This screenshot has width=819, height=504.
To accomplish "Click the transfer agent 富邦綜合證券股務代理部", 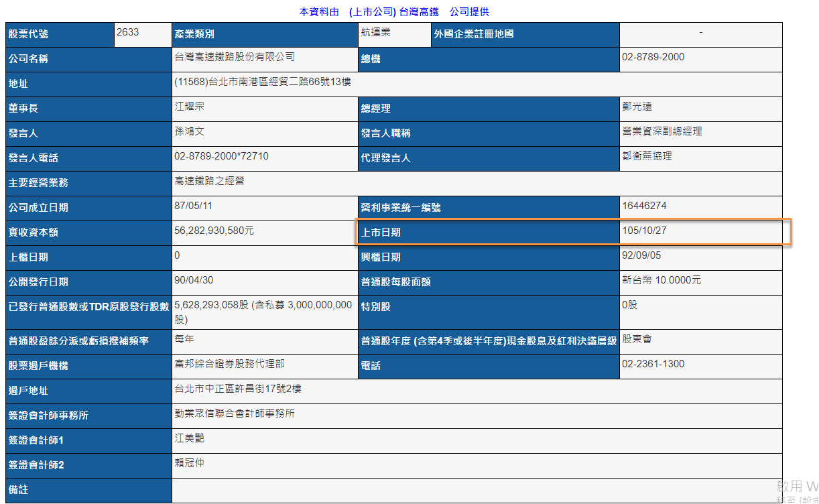I will pyautogui.click(x=229, y=363).
